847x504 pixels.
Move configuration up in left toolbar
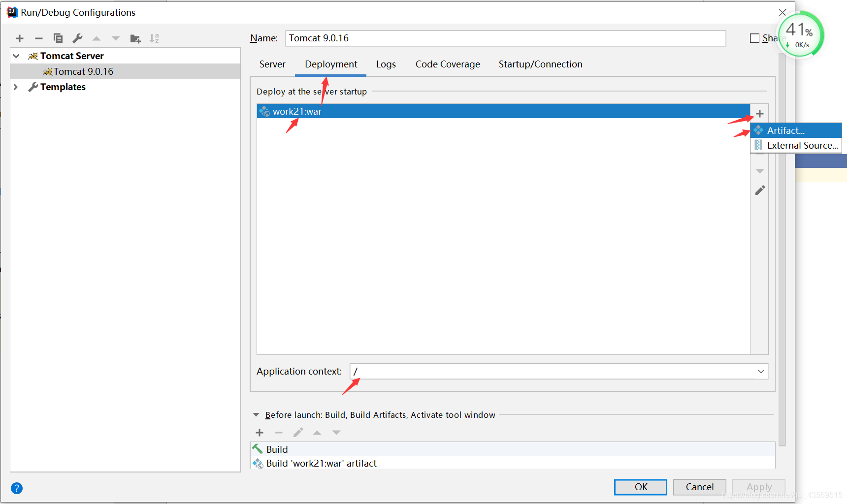97,38
